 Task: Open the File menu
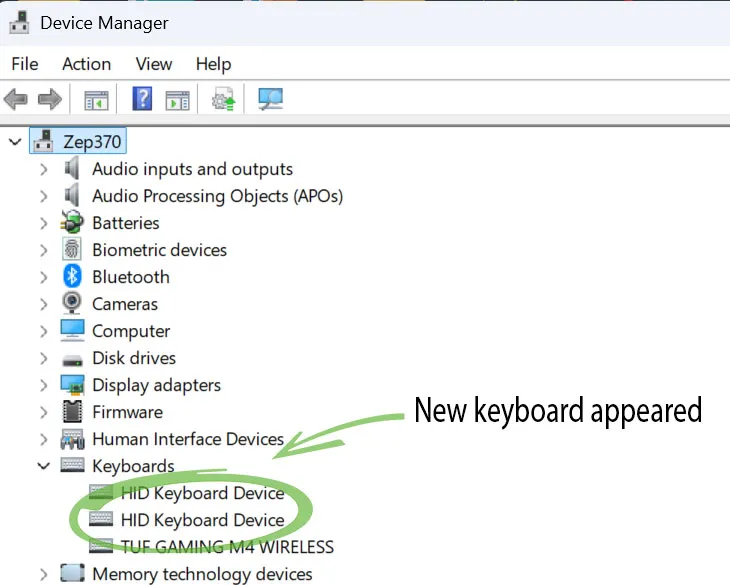coord(25,64)
